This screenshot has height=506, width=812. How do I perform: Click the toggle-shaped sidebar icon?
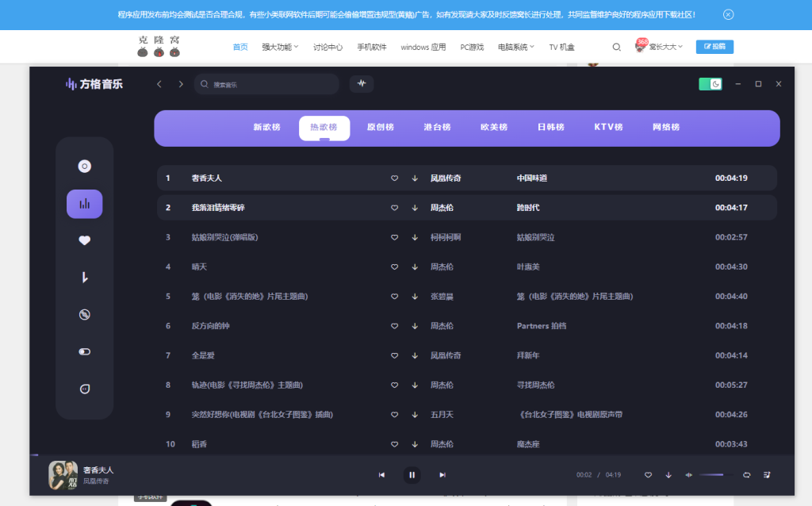pos(84,351)
